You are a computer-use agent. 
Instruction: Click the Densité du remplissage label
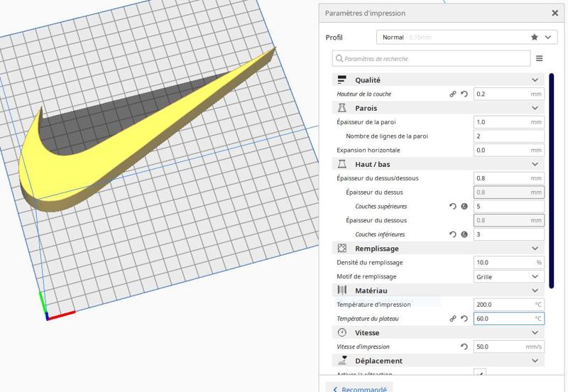369,262
